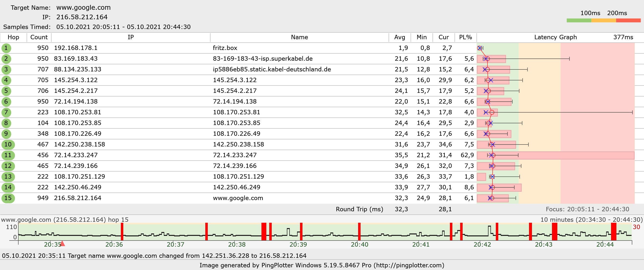The height and width of the screenshot is (270, 644).
Task: Click the 20:40 label on time axis
Action: tap(359, 244)
